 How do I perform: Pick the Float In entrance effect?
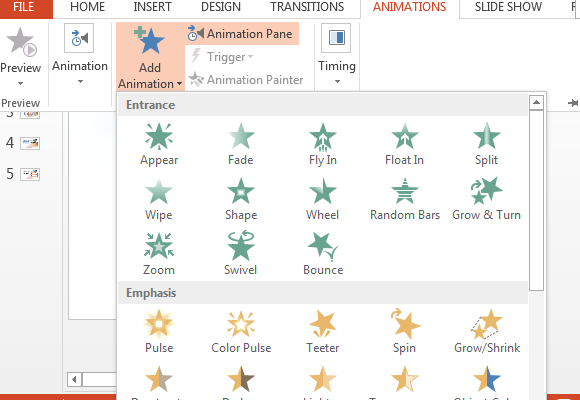pos(404,144)
